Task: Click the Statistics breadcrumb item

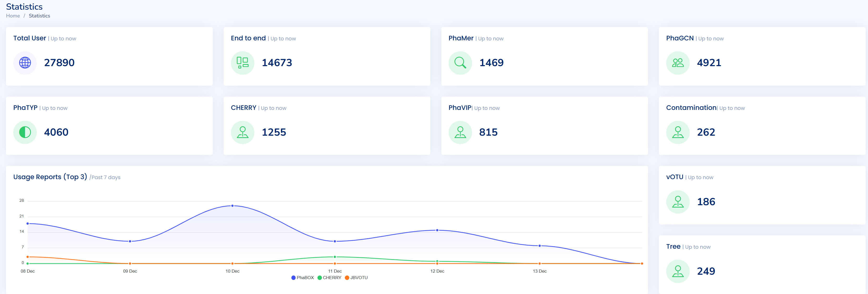Action: (x=39, y=16)
